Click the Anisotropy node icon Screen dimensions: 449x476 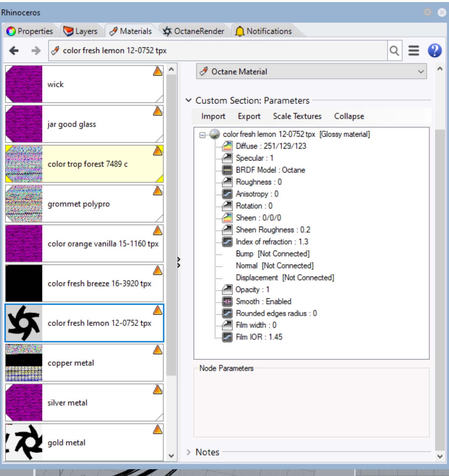point(227,194)
